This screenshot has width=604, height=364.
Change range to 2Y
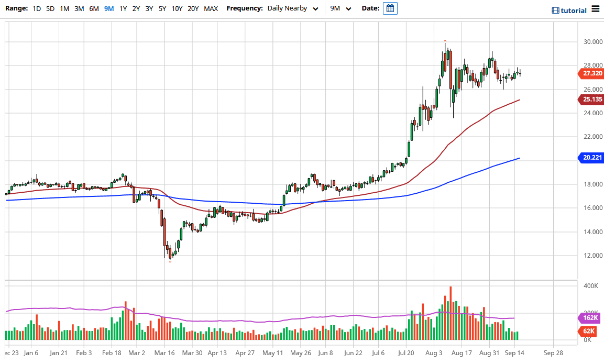point(136,9)
